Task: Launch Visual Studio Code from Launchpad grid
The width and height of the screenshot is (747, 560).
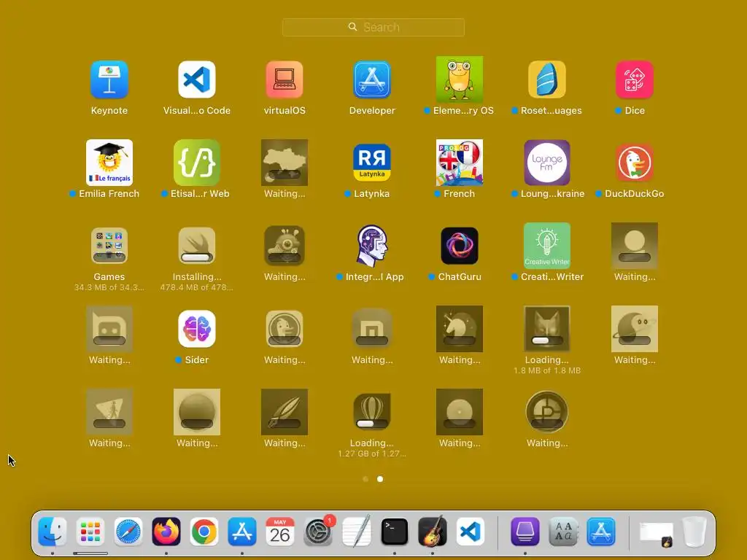Action: 197,79
